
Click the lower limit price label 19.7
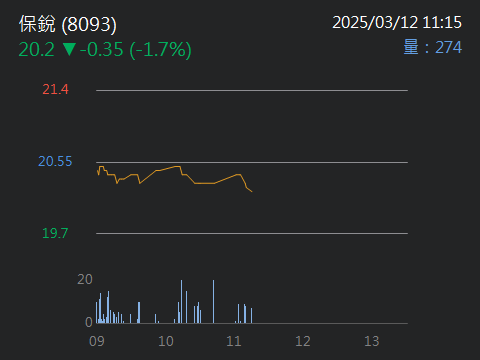(x=55, y=233)
